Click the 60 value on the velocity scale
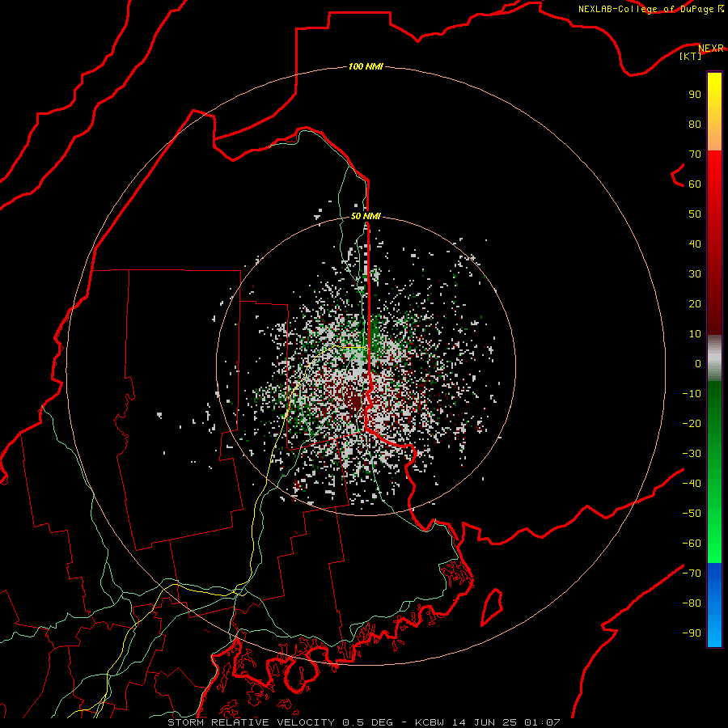 (695, 184)
